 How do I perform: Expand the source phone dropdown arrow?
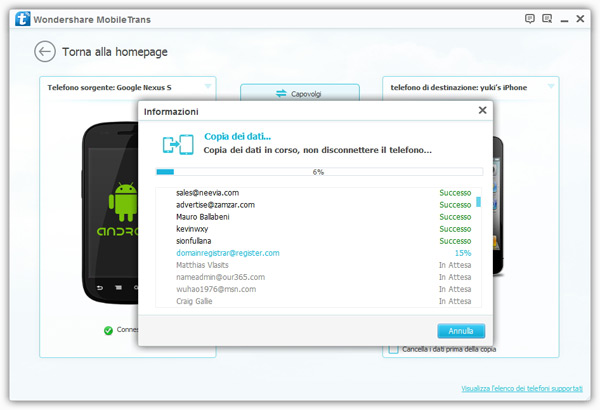(x=208, y=87)
